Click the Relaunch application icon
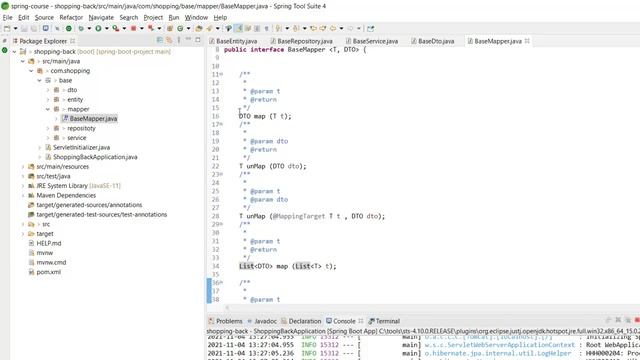 [151, 29]
